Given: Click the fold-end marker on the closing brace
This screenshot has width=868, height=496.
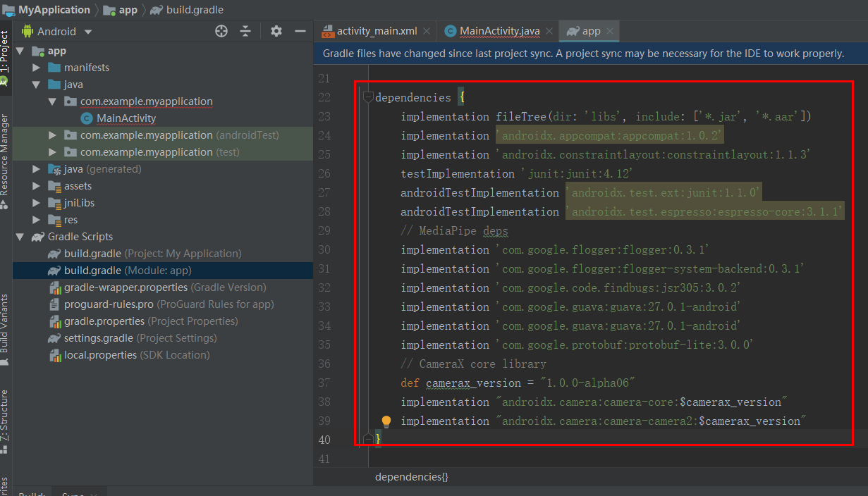Looking at the screenshot, I should [x=367, y=440].
